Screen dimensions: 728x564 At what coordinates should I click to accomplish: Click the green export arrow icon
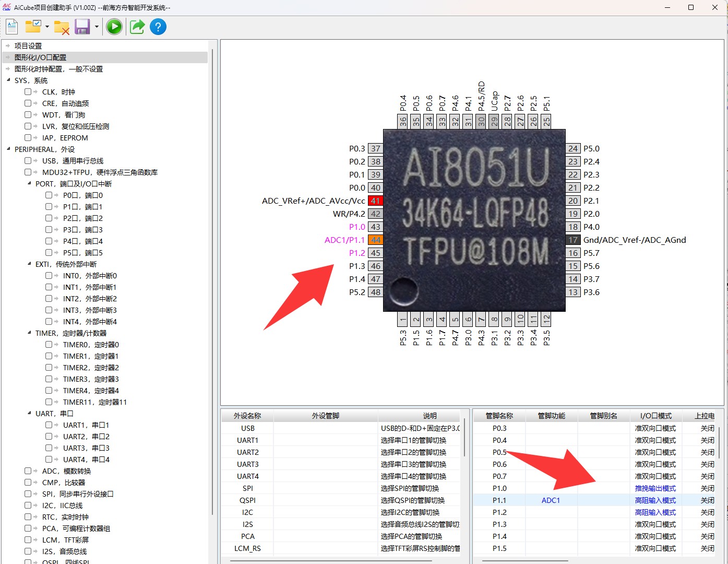(x=137, y=27)
